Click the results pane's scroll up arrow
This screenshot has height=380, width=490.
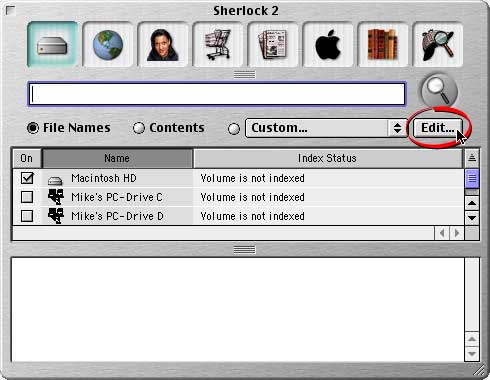472,339
